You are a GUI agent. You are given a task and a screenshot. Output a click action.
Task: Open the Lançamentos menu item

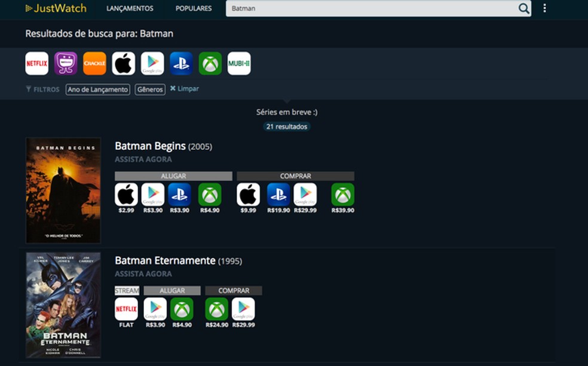point(130,8)
